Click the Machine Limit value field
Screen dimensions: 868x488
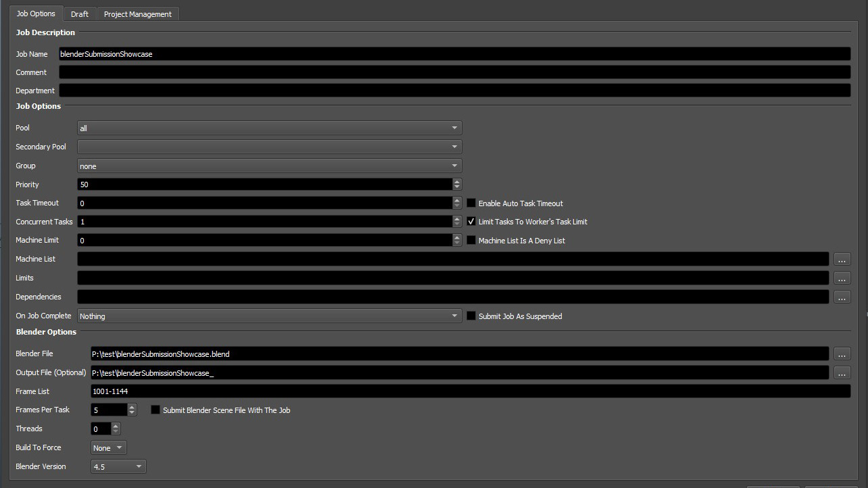[265, 240]
